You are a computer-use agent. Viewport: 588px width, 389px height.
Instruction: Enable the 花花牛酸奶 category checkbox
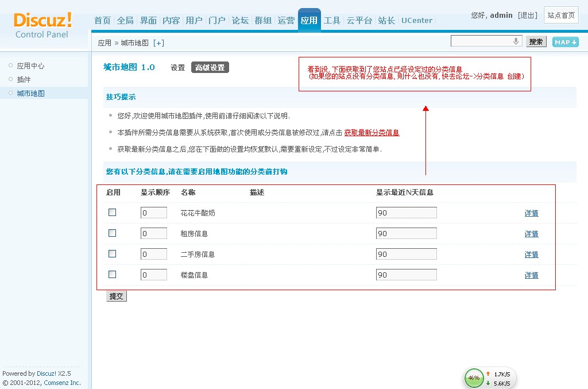pyautogui.click(x=113, y=213)
